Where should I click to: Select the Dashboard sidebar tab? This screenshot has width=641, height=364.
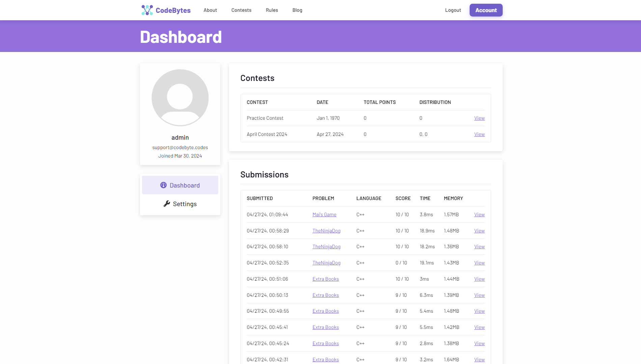[180, 185]
